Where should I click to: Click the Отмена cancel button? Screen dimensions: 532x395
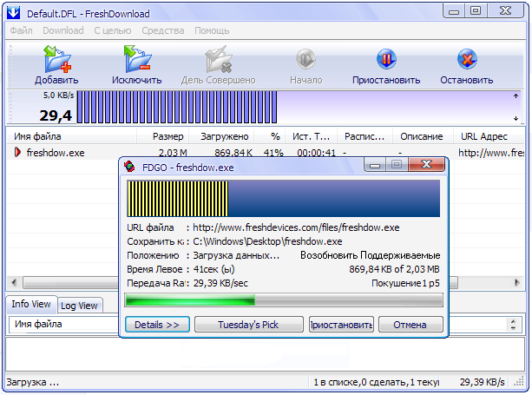[x=410, y=325]
